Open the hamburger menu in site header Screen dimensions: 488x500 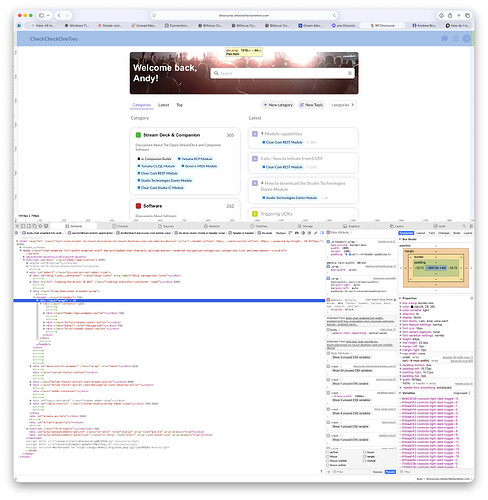coord(456,39)
